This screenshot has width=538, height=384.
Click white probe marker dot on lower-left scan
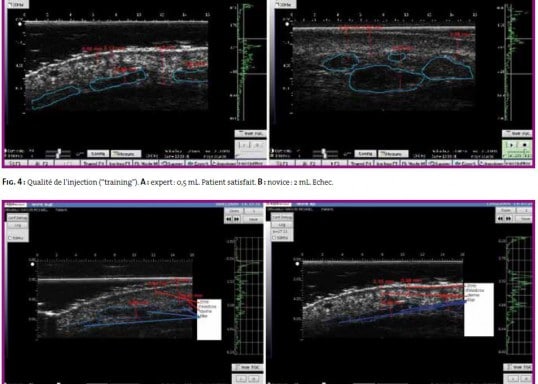[33, 264]
